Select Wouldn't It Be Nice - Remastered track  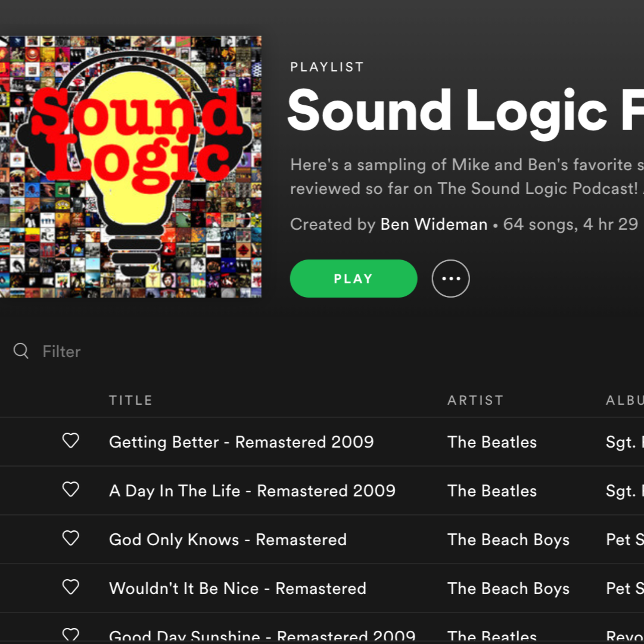click(x=237, y=588)
